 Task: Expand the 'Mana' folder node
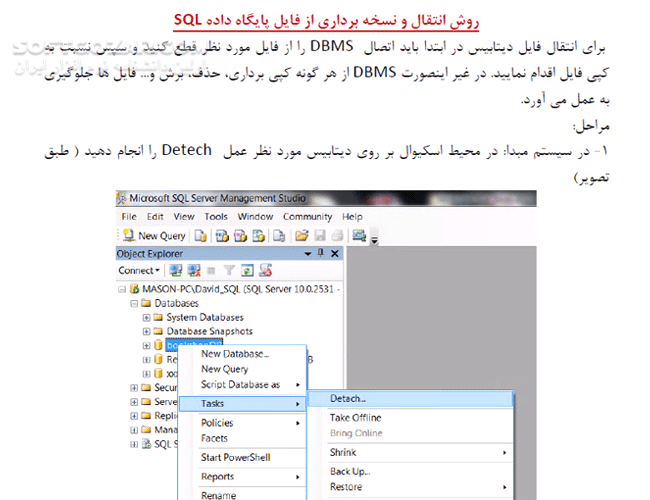[x=134, y=430]
